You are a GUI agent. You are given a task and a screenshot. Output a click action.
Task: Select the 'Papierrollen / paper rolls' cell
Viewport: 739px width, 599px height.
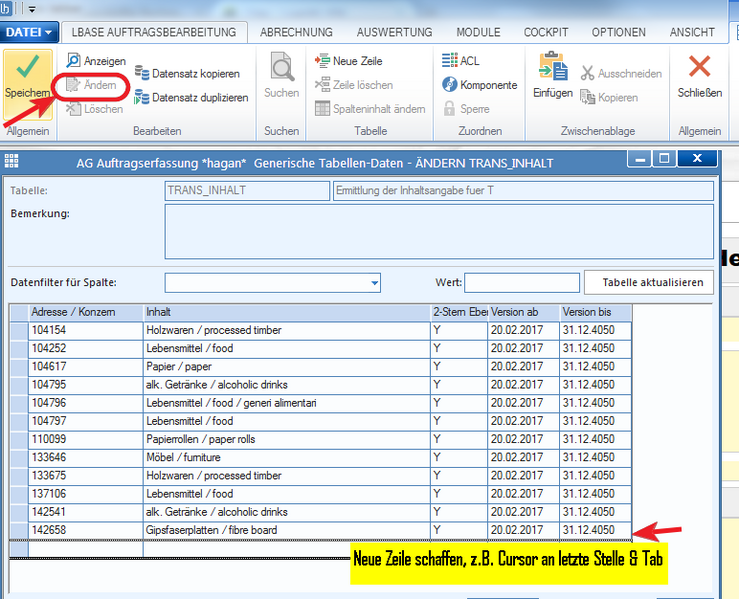point(287,440)
